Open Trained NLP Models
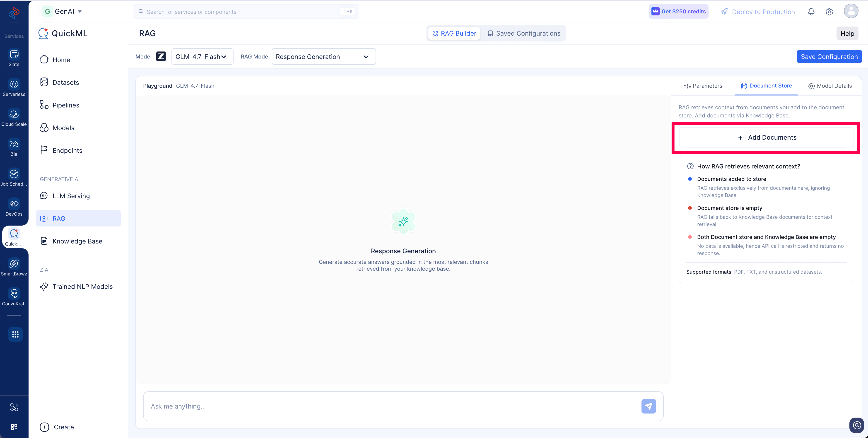 click(78, 287)
